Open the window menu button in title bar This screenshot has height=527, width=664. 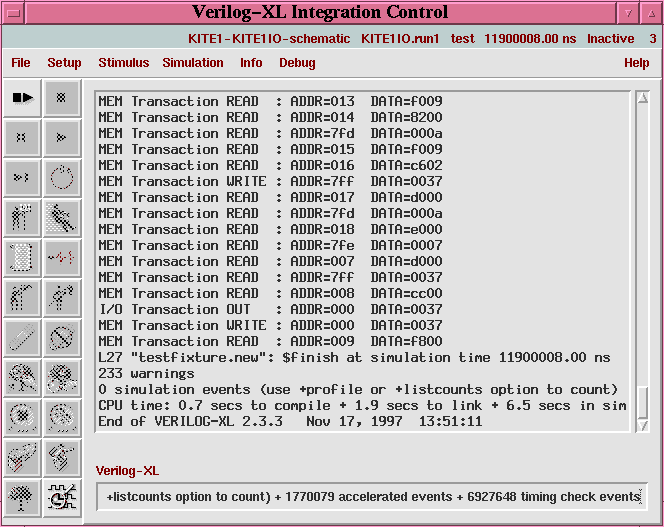[x=14, y=13]
